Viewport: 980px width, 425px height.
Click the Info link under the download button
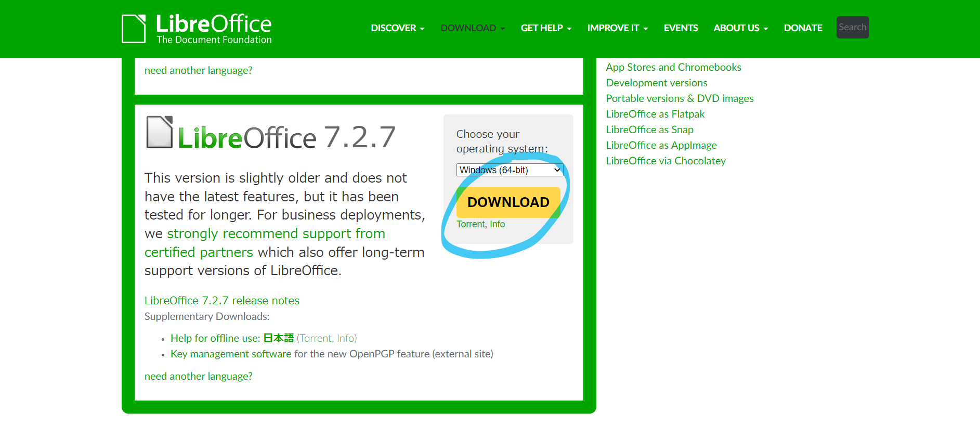pyautogui.click(x=497, y=224)
